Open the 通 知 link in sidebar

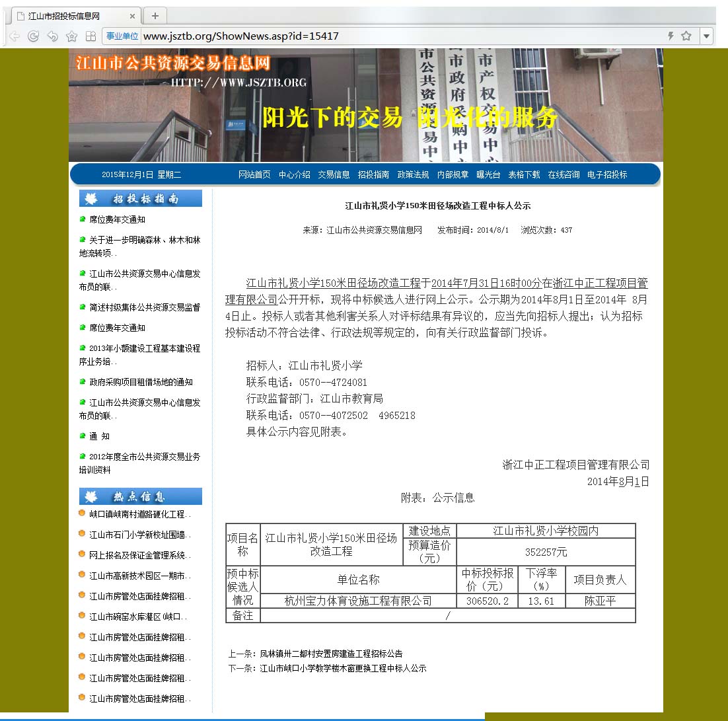click(x=99, y=436)
